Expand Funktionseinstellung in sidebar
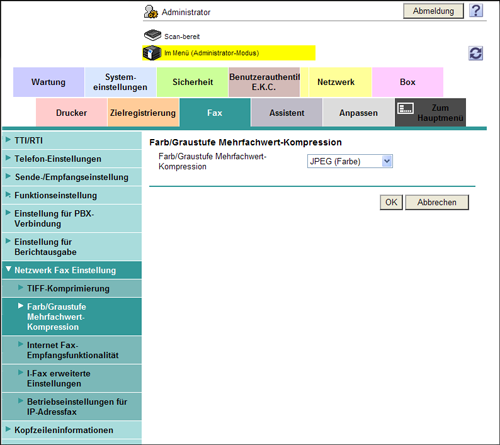This screenshot has width=500, height=445. click(x=72, y=195)
